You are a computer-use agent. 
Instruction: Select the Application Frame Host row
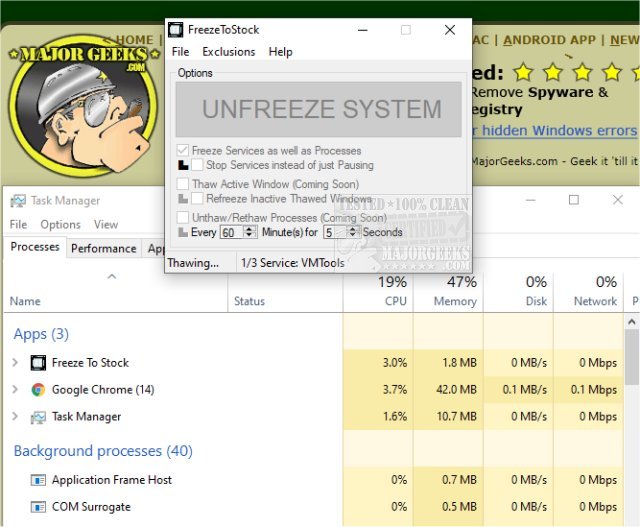tap(313, 480)
